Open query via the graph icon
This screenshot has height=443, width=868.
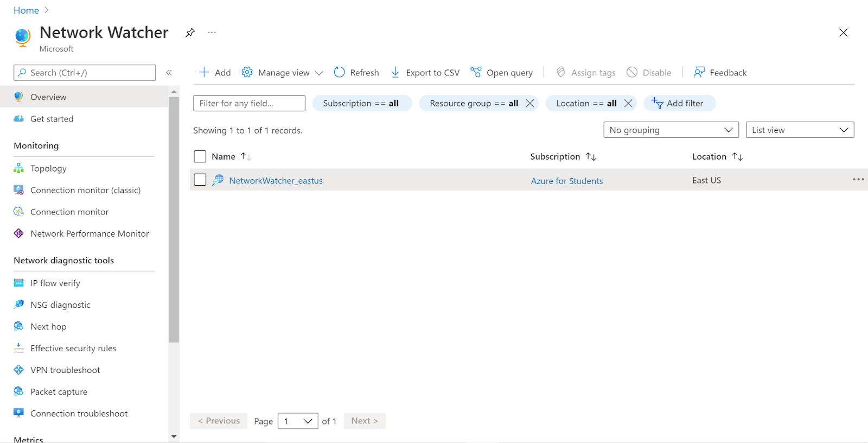tap(476, 72)
